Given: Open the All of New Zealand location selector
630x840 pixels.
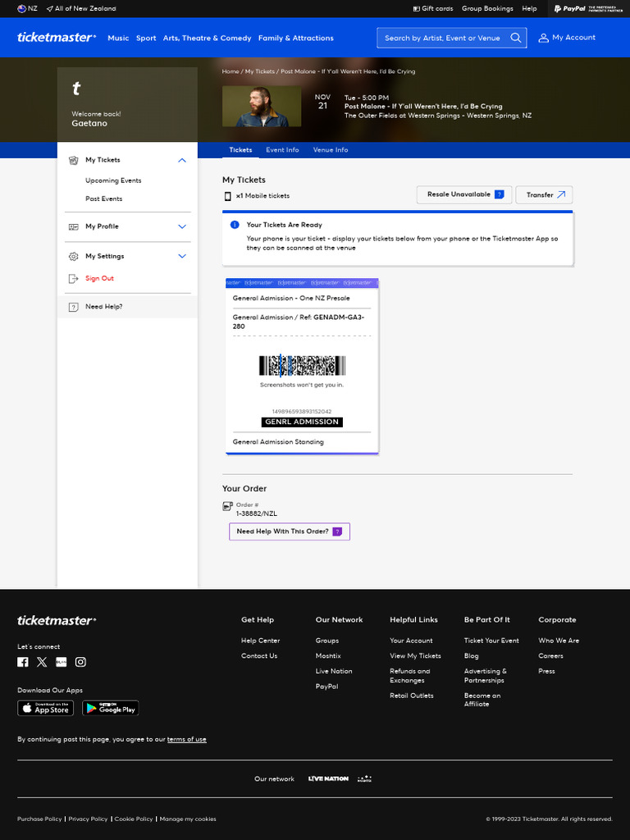Looking at the screenshot, I should [81, 8].
